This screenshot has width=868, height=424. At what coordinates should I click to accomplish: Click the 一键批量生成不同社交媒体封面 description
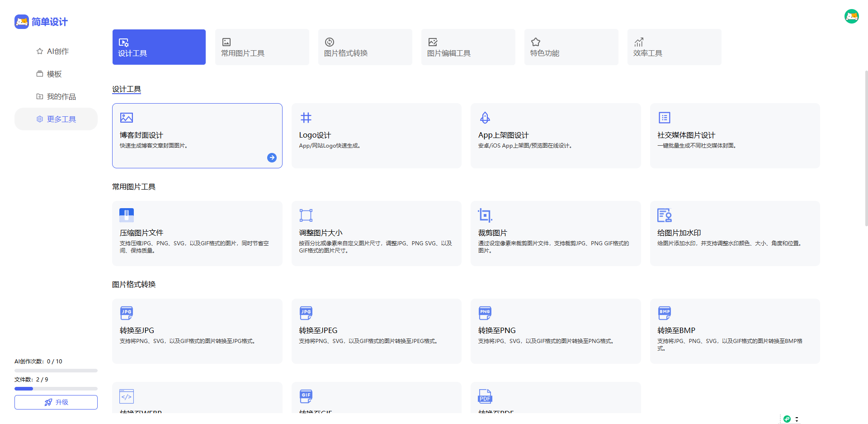tap(697, 146)
